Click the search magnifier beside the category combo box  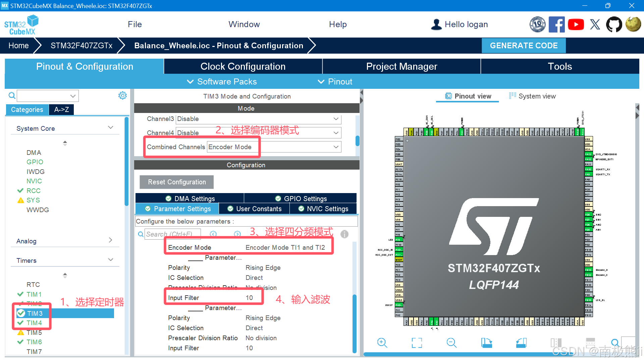click(x=12, y=96)
